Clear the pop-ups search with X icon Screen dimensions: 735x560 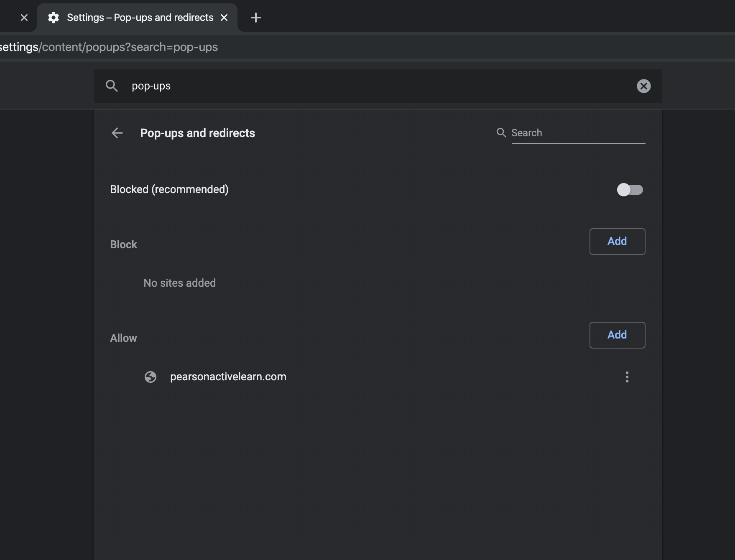click(643, 86)
